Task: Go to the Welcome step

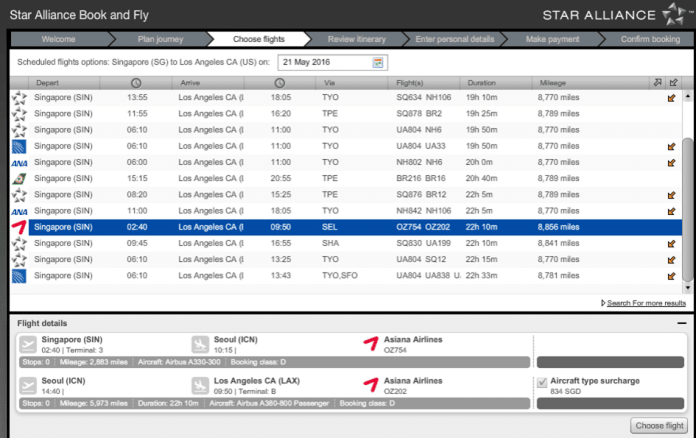Action: click(x=58, y=39)
